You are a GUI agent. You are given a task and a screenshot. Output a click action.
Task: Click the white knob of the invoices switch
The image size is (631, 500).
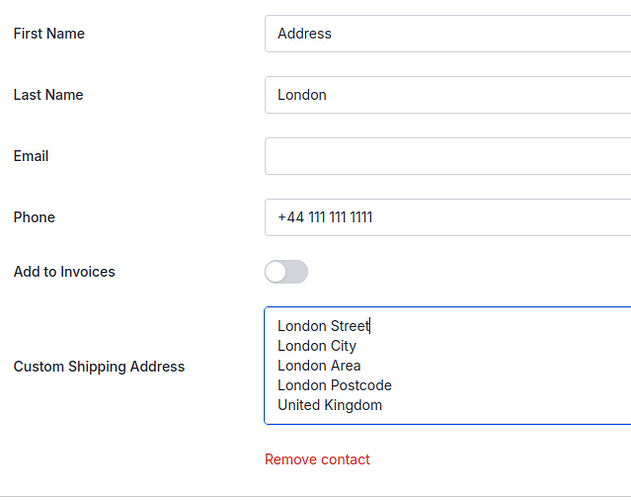(x=276, y=272)
